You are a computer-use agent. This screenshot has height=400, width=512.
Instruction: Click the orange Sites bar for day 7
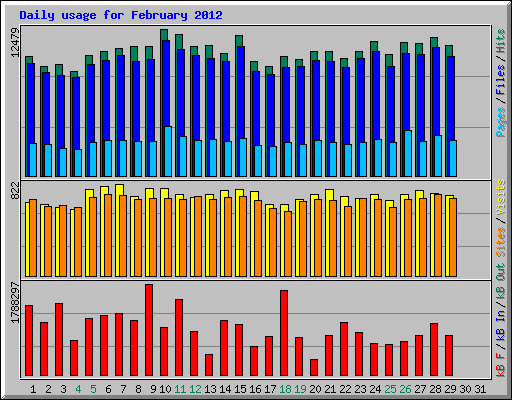[x=123, y=236]
